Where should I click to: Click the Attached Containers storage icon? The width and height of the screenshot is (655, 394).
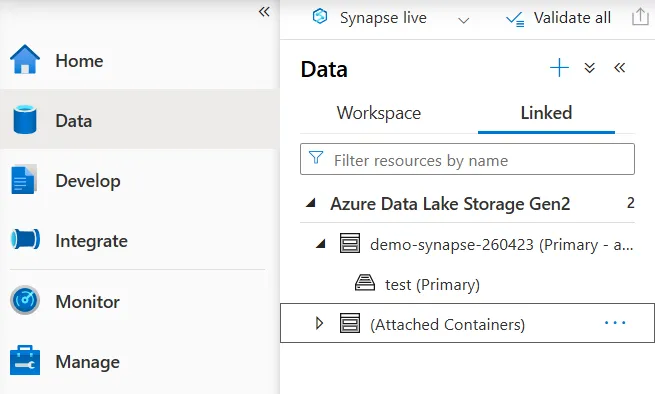[x=350, y=323]
